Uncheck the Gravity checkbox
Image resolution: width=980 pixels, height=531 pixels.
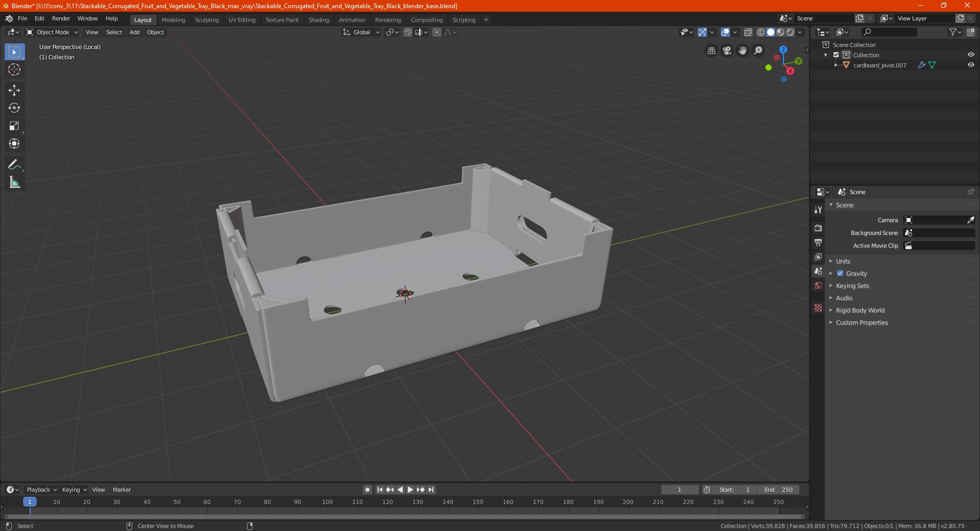tap(840, 273)
